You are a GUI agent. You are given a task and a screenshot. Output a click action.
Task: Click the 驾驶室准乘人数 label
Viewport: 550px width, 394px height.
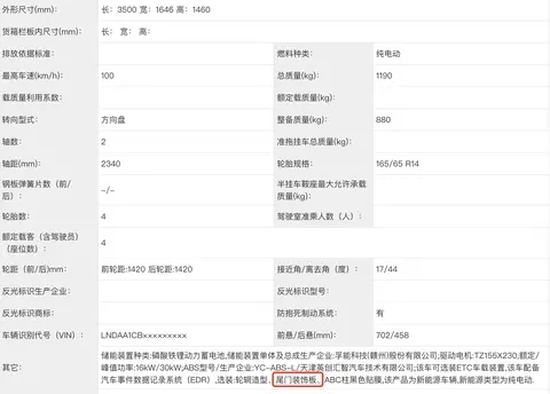pos(319,216)
